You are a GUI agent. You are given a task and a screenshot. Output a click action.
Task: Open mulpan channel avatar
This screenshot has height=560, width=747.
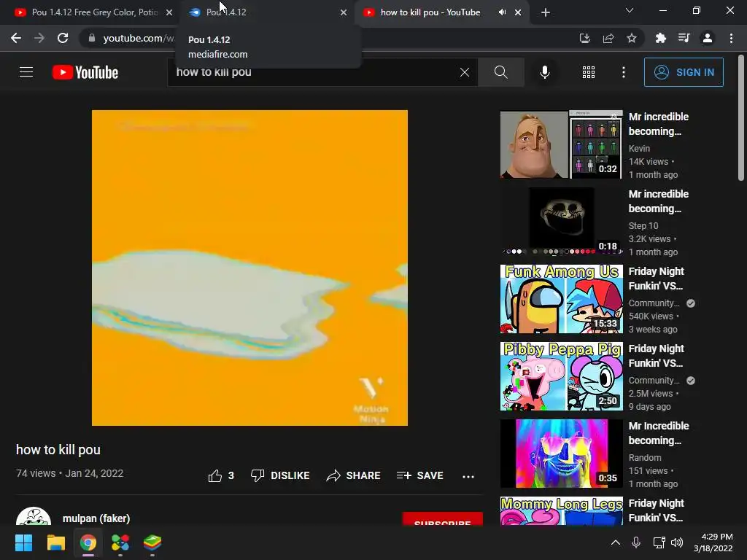(x=34, y=517)
